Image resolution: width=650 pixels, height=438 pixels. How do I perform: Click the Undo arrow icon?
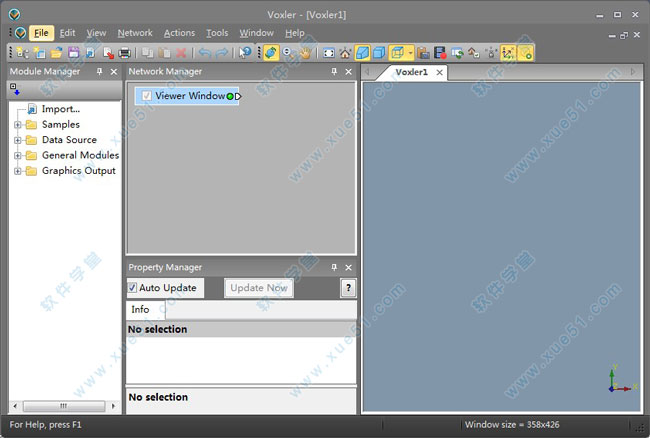pos(204,53)
